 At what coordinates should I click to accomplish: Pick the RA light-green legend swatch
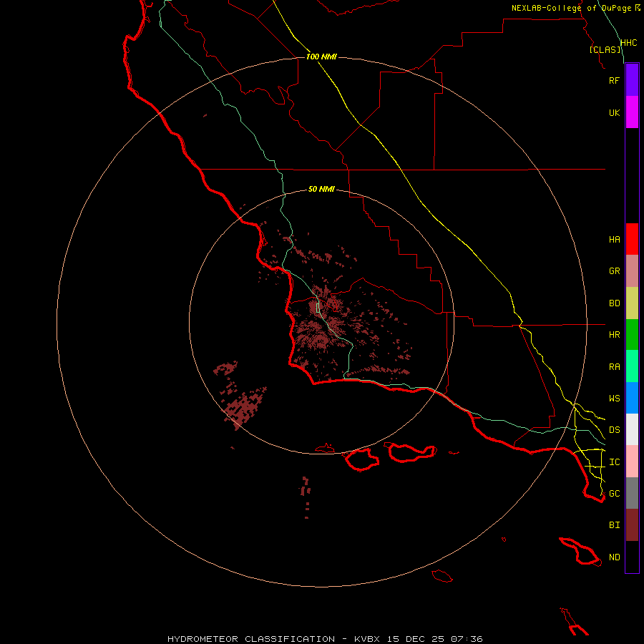[632, 366]
